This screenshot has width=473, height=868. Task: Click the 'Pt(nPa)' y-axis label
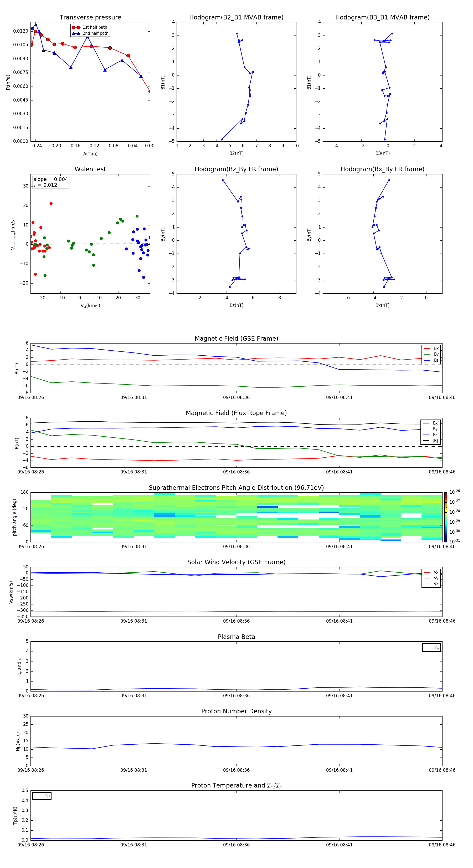8,82
